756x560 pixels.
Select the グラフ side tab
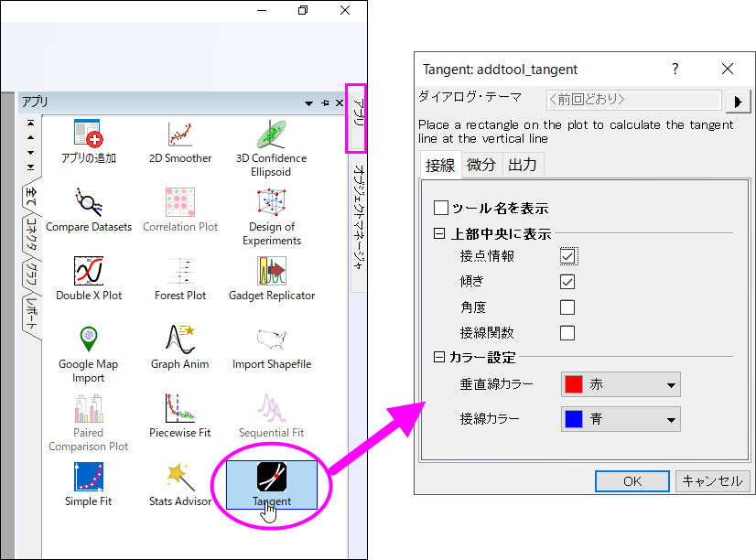point(31,275)
